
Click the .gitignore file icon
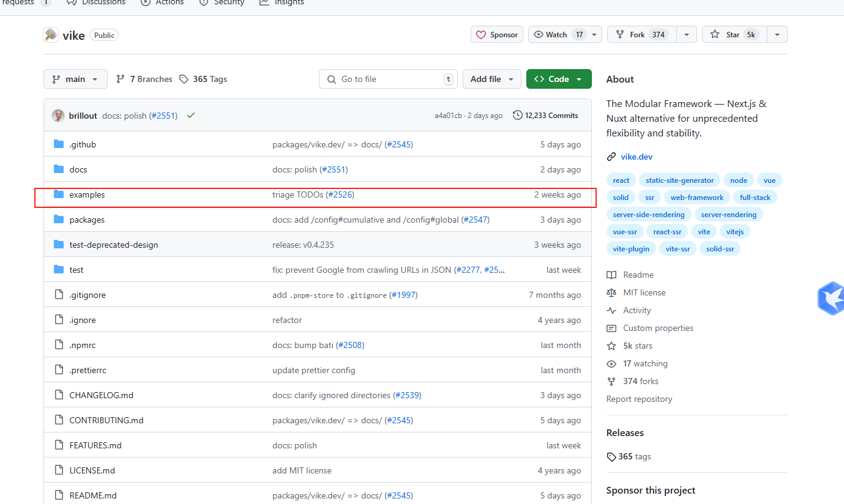[59, 295]
